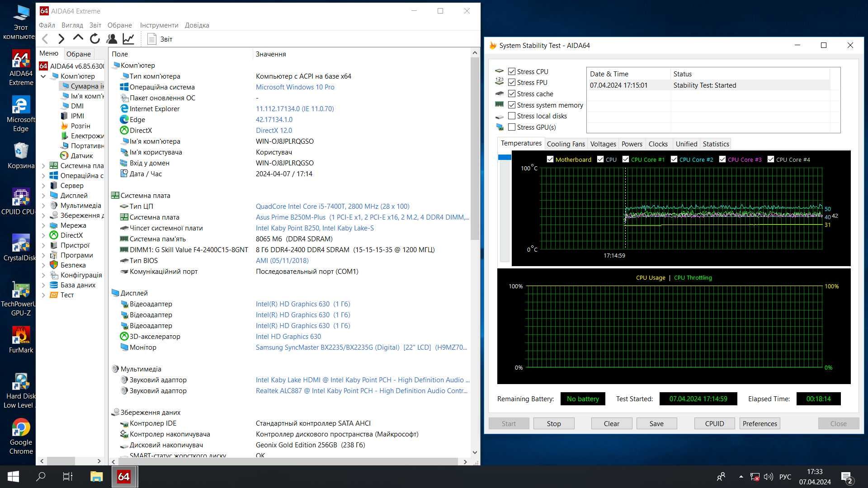
Task: Switch to Cooling Fans tab in stability test
Action: 565,144
